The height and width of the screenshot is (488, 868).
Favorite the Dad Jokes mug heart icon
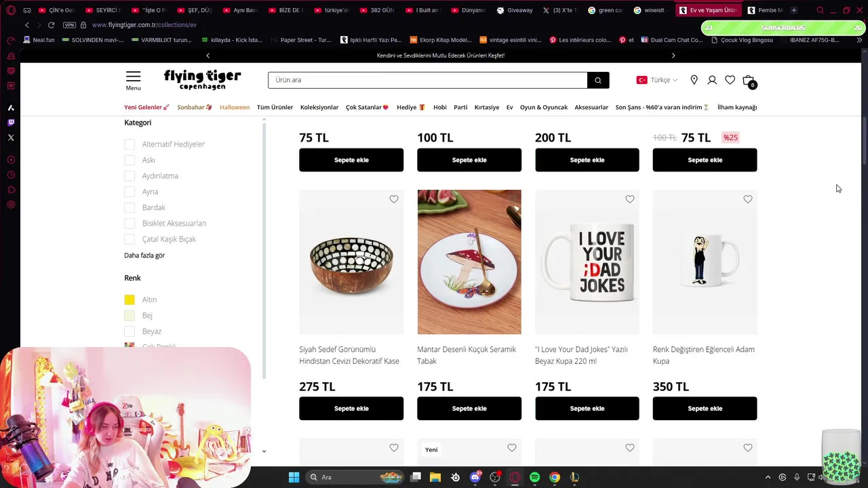[x=630, y=199]
